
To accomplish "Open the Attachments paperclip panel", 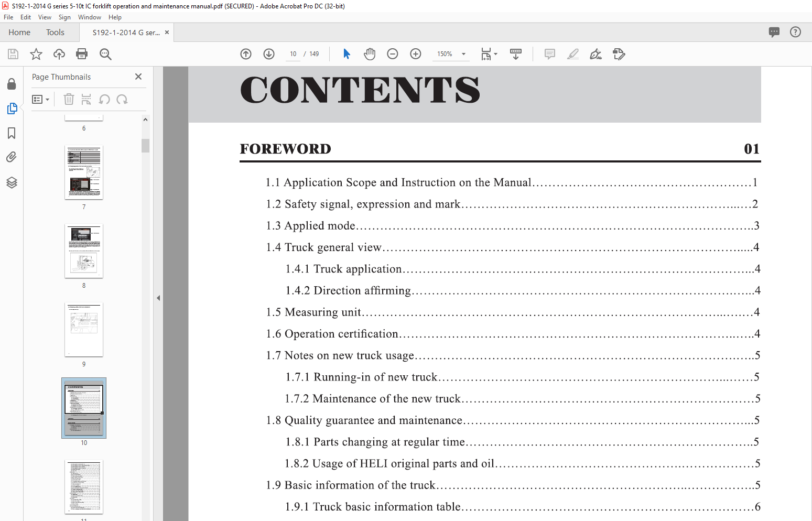I will [x=12, y=157].
